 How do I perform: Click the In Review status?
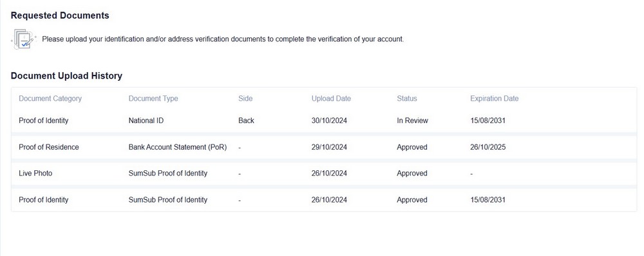(412, 121)
